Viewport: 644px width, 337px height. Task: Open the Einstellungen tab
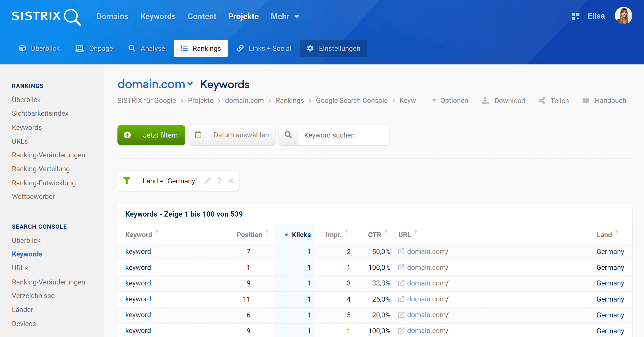[333, 48]
